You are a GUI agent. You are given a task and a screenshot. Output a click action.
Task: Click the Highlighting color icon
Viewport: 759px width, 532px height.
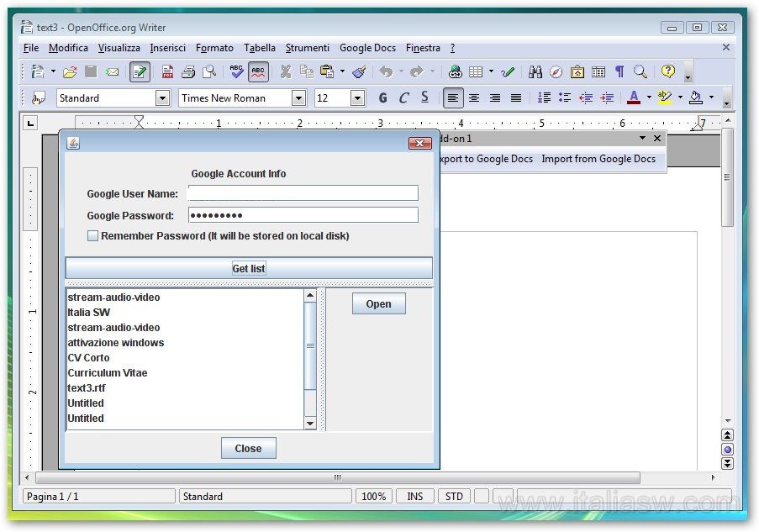pyautogui.click(x=665, y=98)
